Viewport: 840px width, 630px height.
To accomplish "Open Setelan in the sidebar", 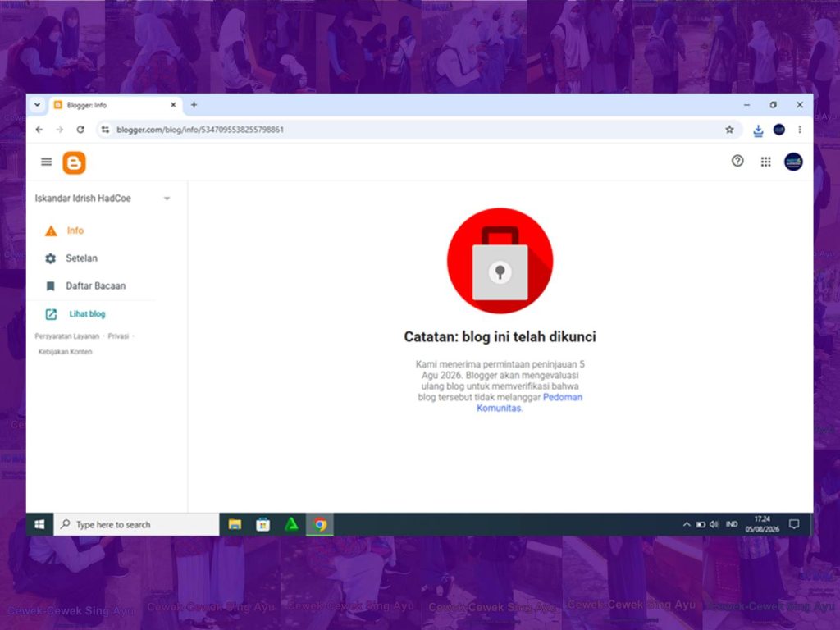I will tap(81, 258).
